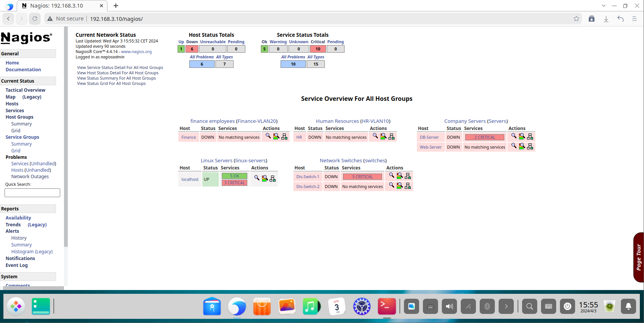Click the Service Critical count of 10

coord(318,49)
